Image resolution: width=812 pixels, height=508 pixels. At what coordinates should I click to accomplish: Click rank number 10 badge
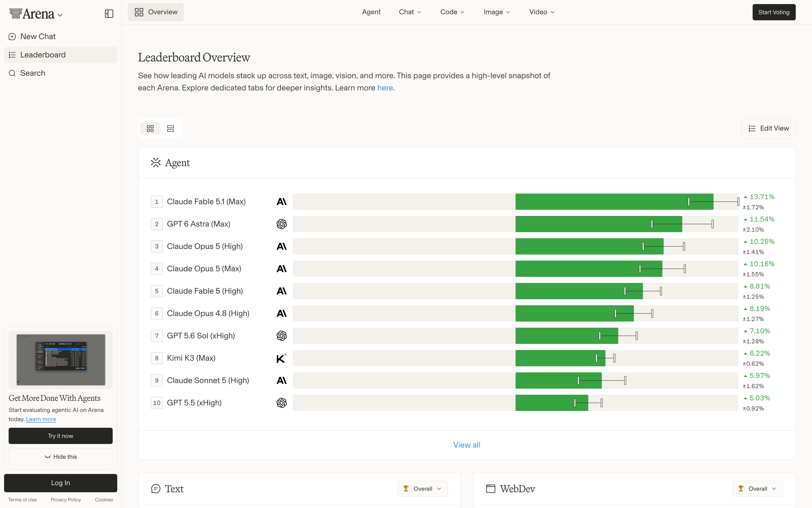pyautogui.click(x=157, y=403)
